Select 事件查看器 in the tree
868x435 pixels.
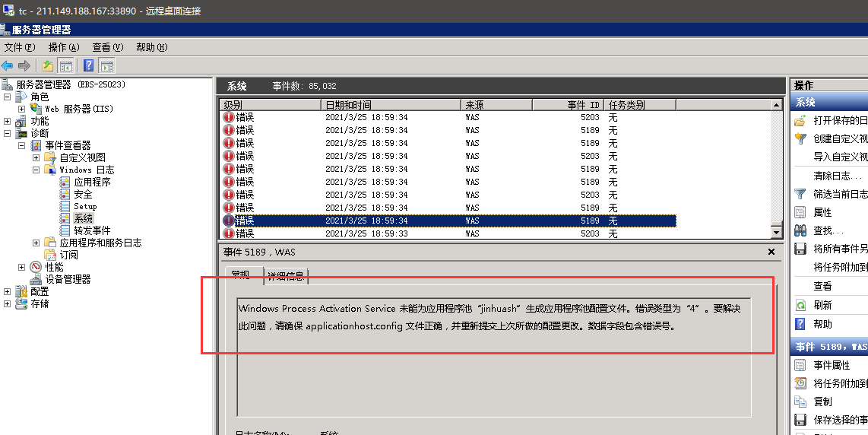click(68, 145)
